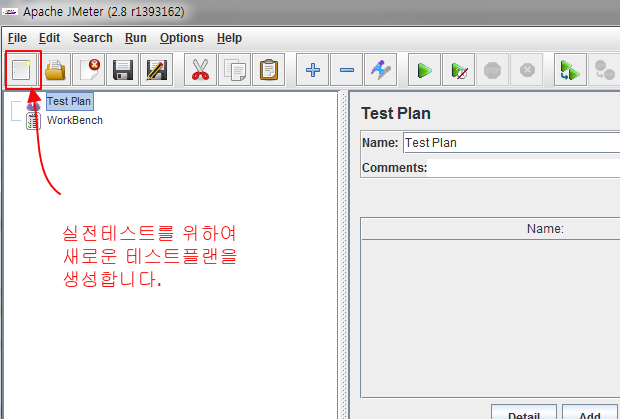Open the Help menu
Image resolution: width=620 pixels, height=419 pixels.
pos(229,38)
